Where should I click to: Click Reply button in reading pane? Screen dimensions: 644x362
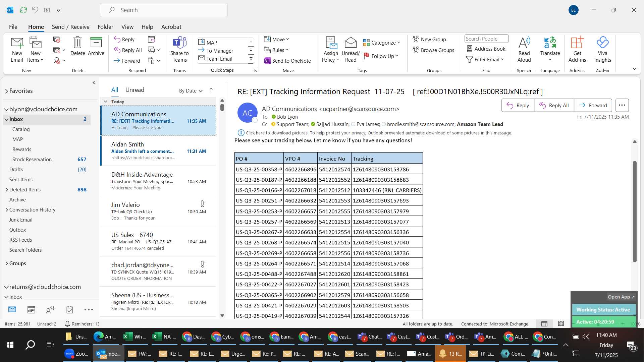(518, 105)
